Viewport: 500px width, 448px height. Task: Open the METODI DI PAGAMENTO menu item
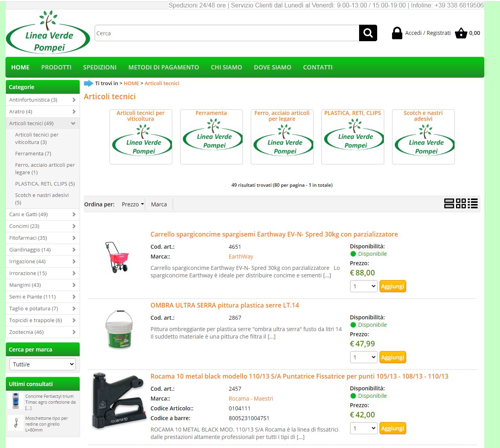click(164, 67)
